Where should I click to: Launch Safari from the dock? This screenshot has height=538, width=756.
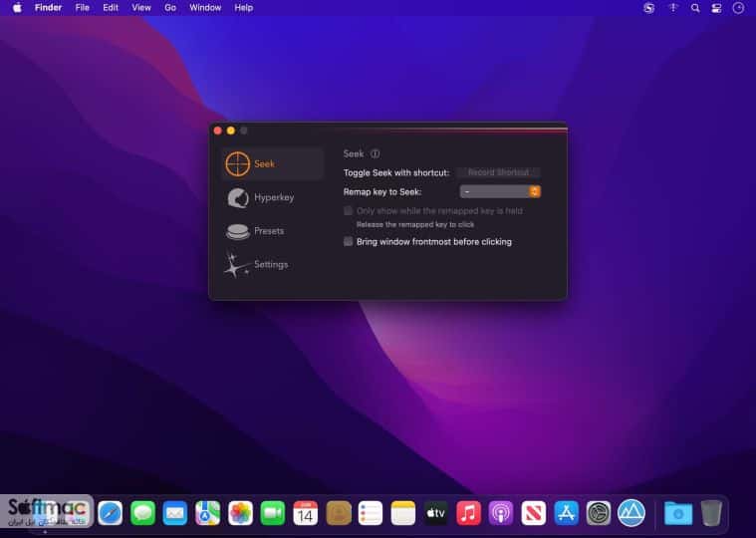click(110, 513)
